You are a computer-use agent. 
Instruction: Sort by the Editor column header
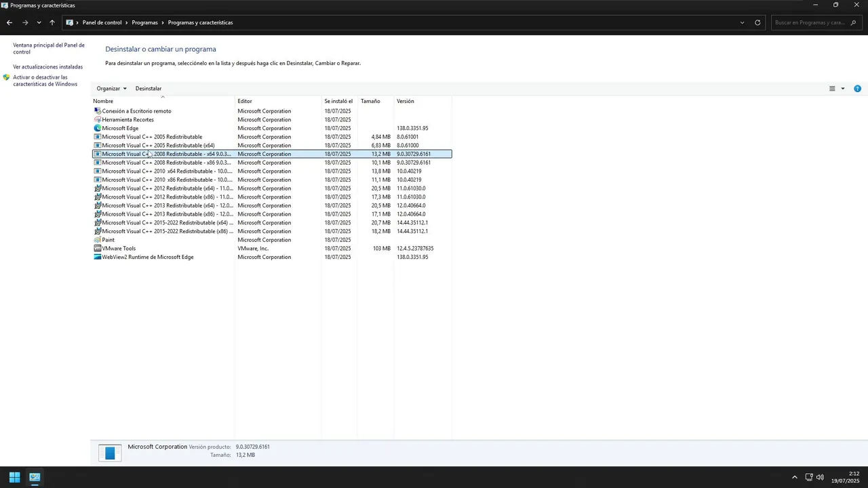tap(278, 101)
